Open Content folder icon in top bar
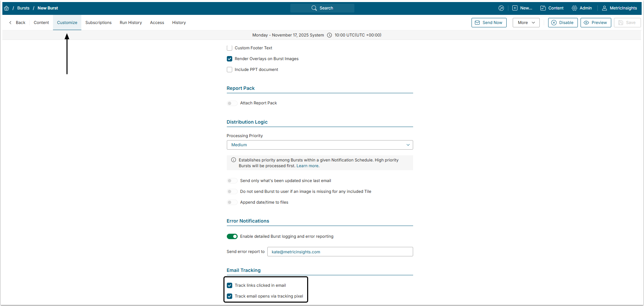Image resolution: width=644 pixels, height=306 pixels. 543,8
